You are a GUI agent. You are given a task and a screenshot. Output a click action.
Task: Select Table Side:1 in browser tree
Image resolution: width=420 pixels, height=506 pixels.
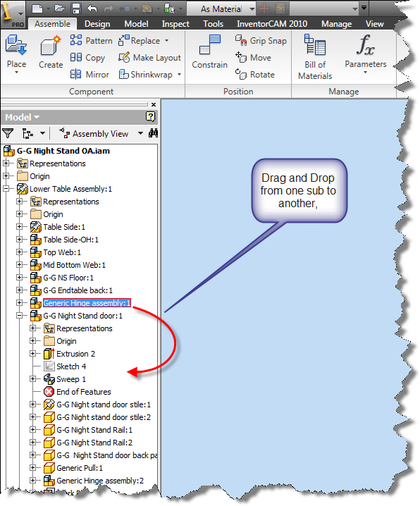[x=64, y=227]
